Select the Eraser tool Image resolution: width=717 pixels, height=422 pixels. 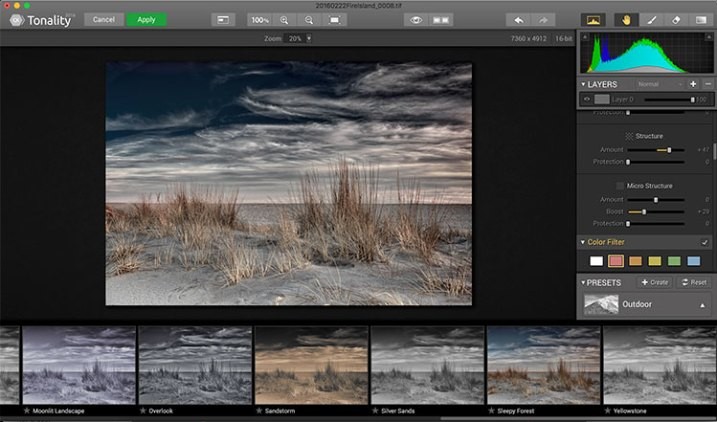pyautogui.click(x=676, y=20)
